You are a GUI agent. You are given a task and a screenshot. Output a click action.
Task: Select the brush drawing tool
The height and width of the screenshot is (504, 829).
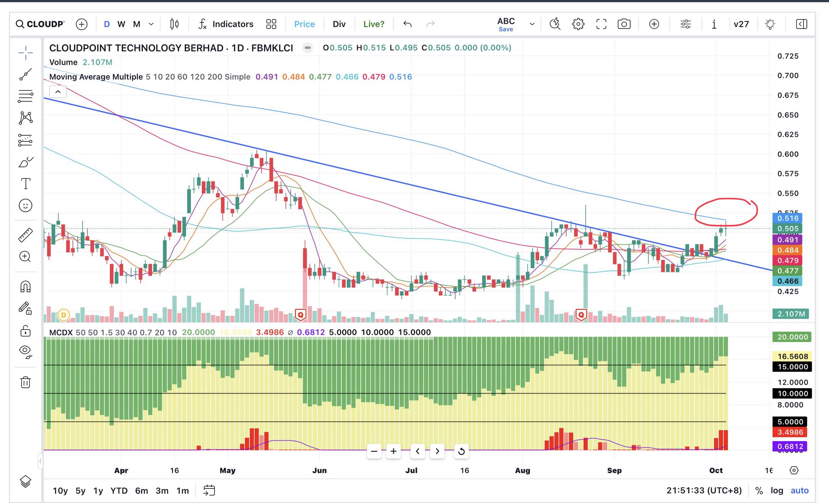coord(26,162)
